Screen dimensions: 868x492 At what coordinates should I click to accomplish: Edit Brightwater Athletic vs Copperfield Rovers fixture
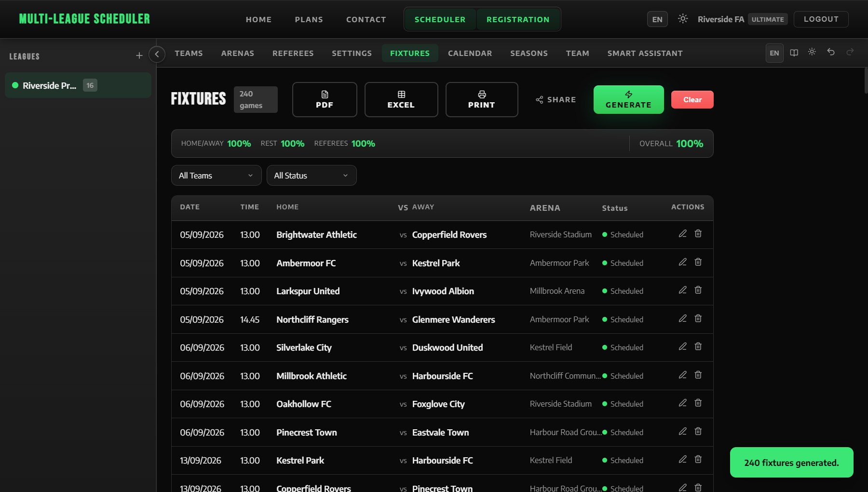pos(682,233)
